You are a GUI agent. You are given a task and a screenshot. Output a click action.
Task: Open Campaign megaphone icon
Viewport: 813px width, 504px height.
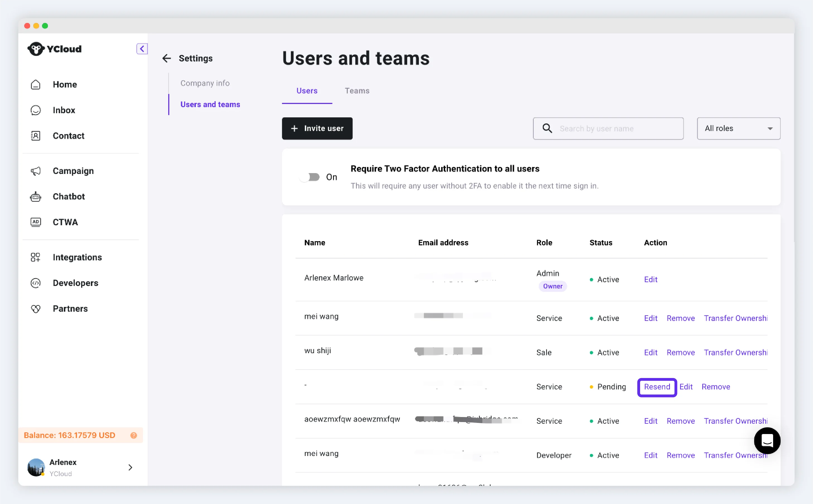click(36, 171)
